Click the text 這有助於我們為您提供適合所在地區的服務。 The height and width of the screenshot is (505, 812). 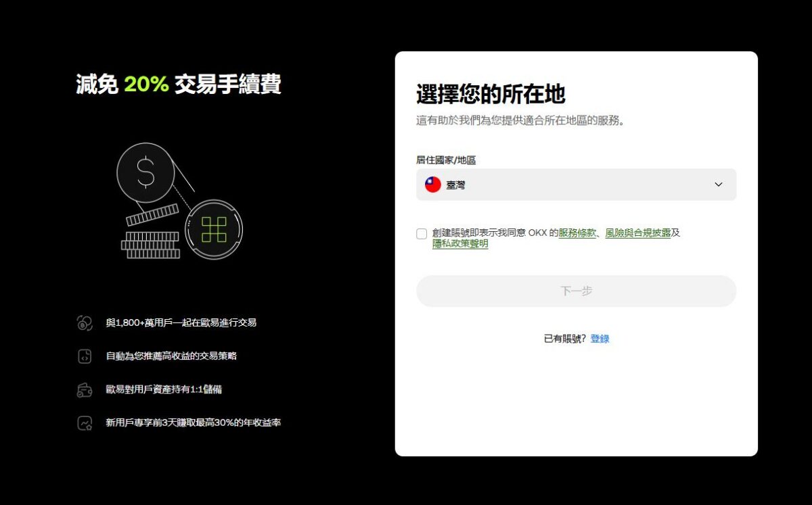[x=520, y=121]
